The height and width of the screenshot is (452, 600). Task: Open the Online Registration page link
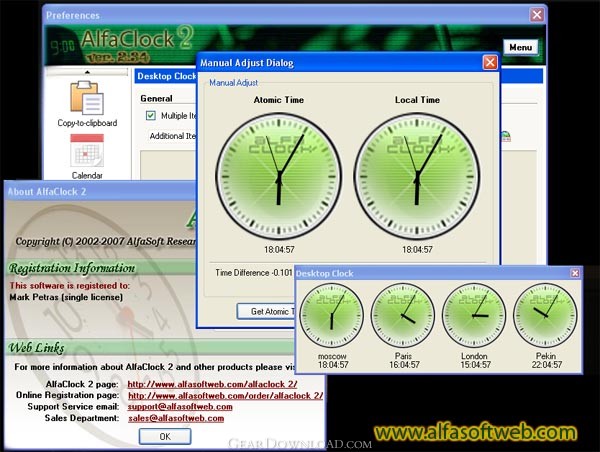click(225, 395)
